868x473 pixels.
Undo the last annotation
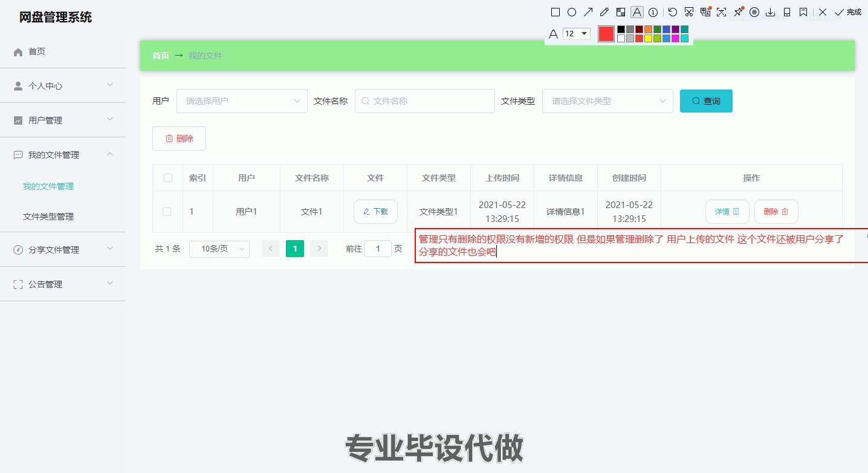tap(673, 12)
